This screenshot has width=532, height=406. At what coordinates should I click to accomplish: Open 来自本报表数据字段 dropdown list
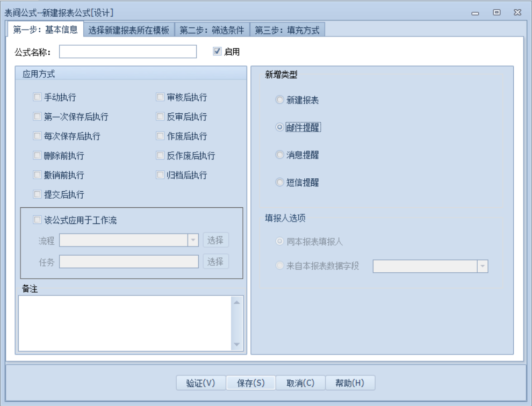[x=482, y=266]
